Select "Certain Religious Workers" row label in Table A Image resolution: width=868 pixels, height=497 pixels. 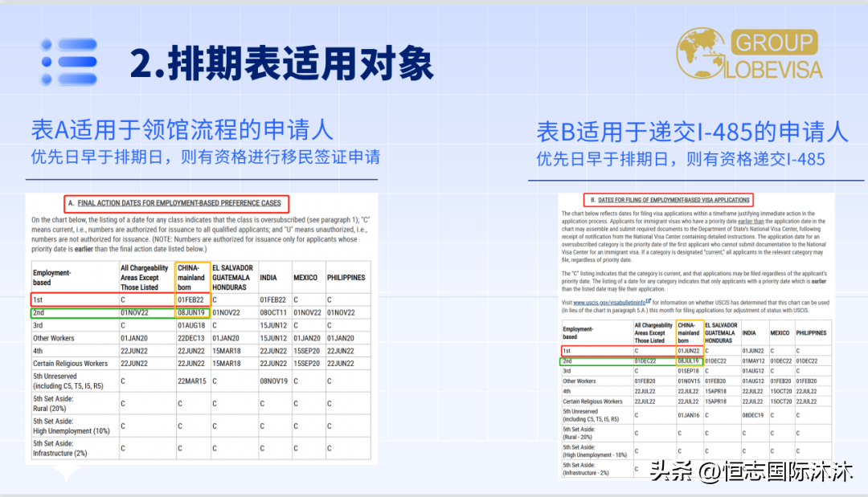70,363
